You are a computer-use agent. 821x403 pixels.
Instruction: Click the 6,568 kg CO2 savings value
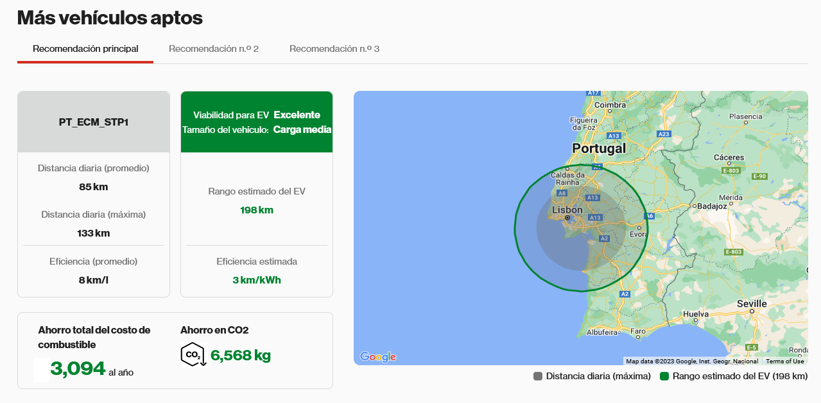click(x=241, y=355)
